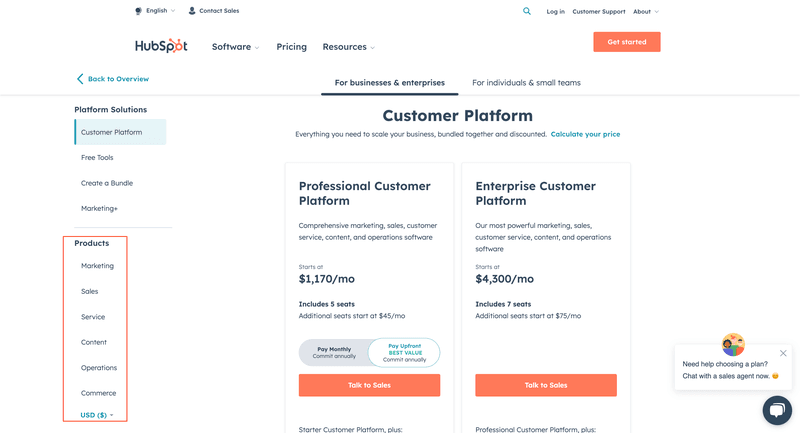Open Commerce product page
The height and width of the screenshot is (433, 800).
98,393
